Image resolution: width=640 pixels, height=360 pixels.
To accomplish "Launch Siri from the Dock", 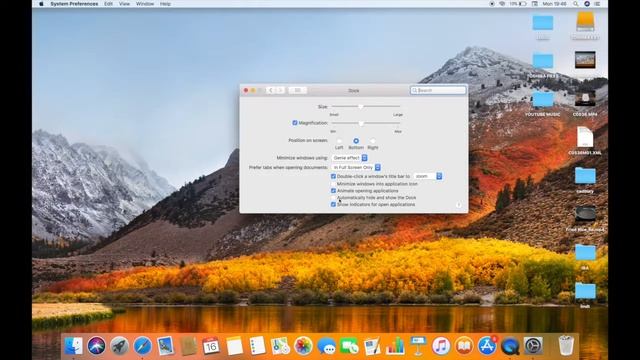I will [x=96, y=346].
